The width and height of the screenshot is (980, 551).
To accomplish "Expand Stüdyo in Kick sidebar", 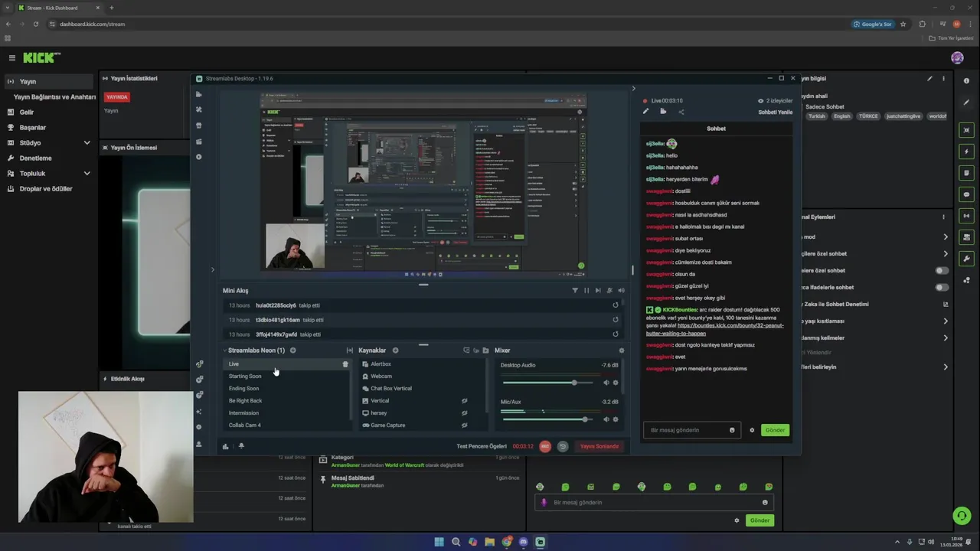I will 87,143.
